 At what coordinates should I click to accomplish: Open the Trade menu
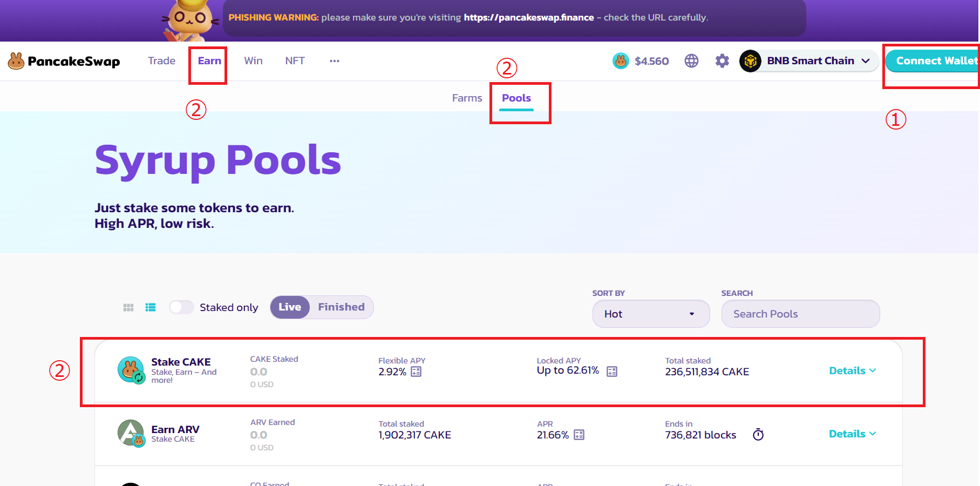click(162, 60)
